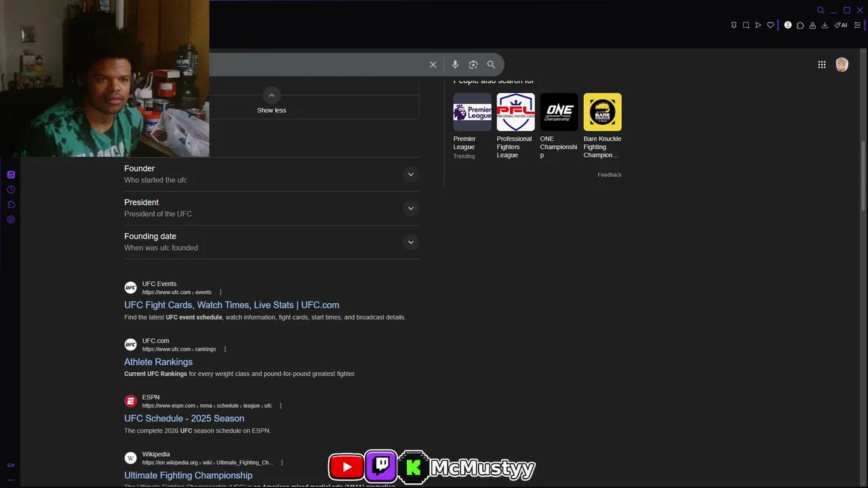Click 'Who started the ufc' text
Viewport: 868px width, 488px height.
[155, 180]
